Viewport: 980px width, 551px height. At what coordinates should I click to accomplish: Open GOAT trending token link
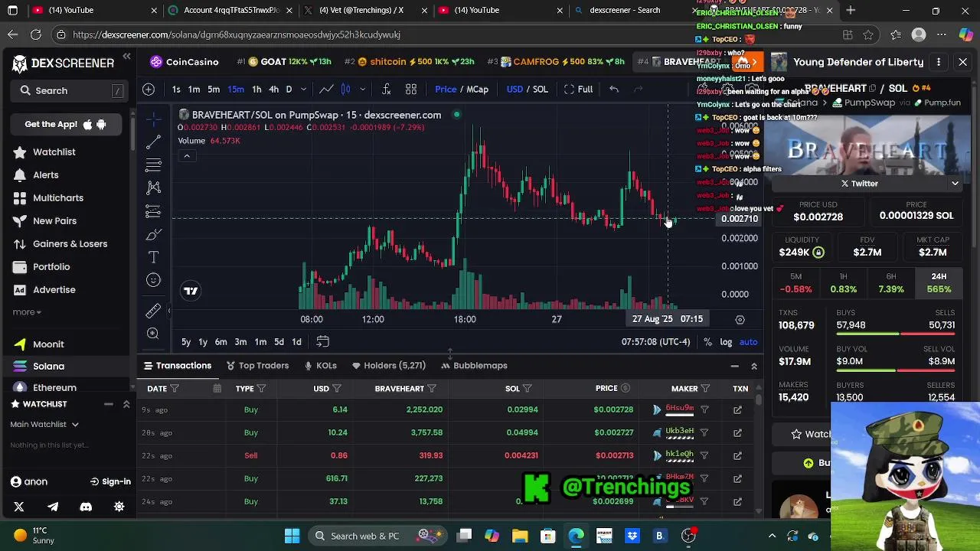[x=283, y=62]
